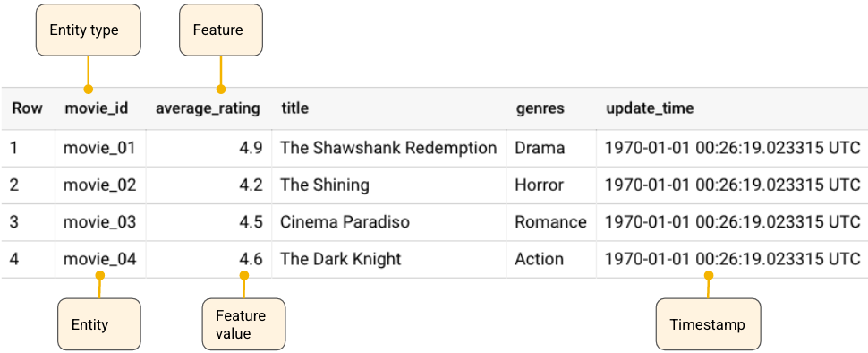
Task: Select the average_rating column header
Action: 208,108
